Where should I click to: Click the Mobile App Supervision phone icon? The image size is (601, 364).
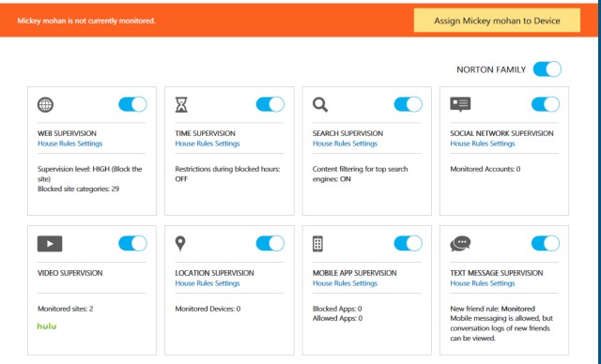tap(317, 244)
